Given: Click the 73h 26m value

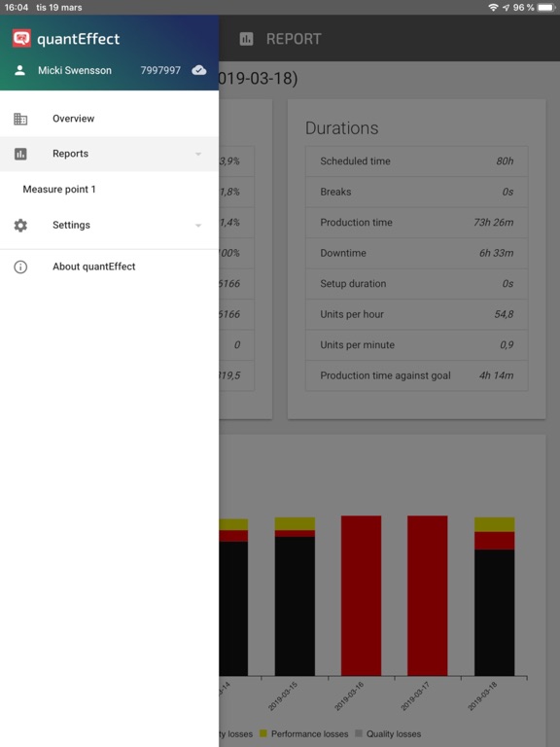Looking at the screenshot, I should [x=494, y=223].
